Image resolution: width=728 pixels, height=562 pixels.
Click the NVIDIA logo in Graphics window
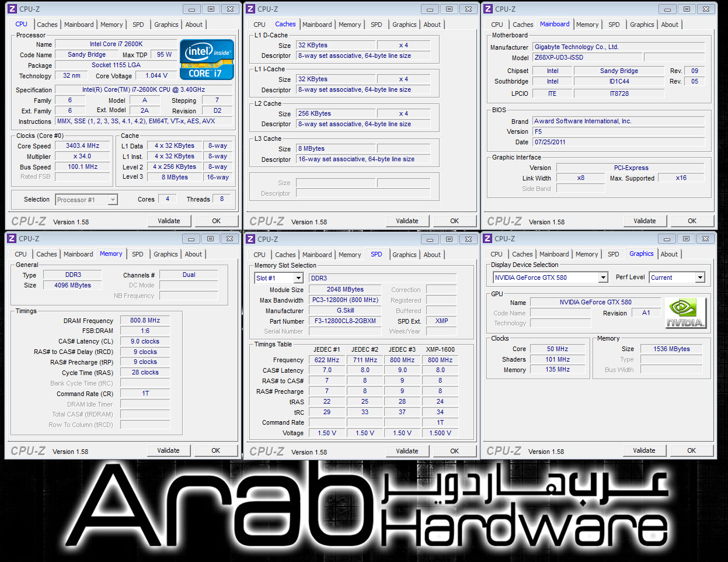(x=686, y=313)
